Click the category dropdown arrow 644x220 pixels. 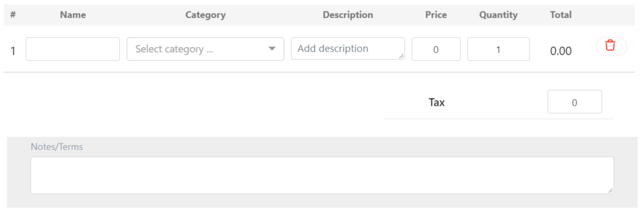272,49
